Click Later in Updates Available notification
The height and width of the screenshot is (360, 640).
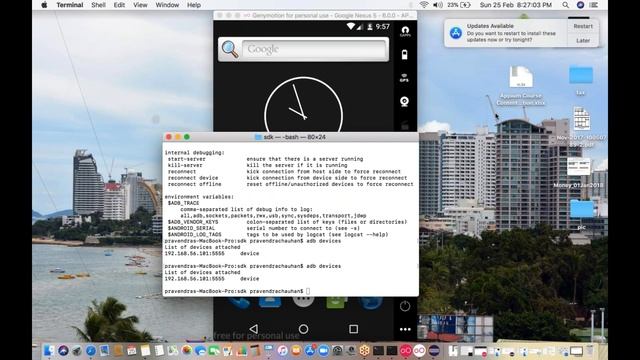(583, 40)
